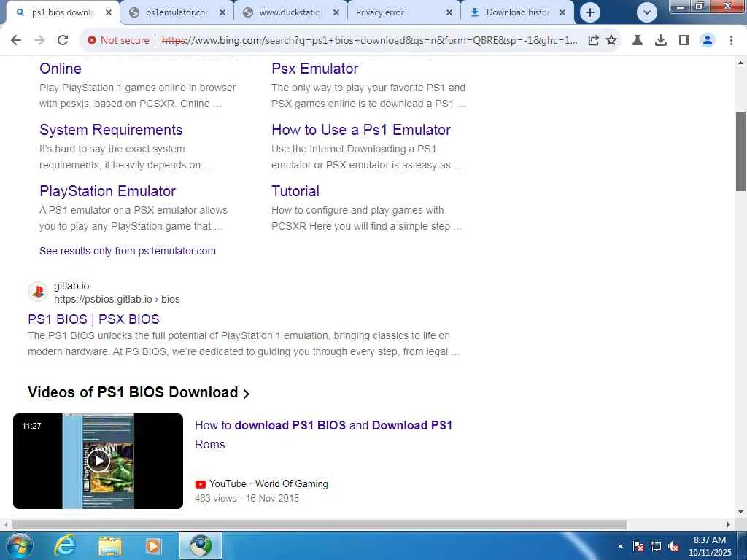The height and width of the screenshot is (560, 747).
Task: Launch Internet Explorer from taskbar
Action: click(65, 545)
